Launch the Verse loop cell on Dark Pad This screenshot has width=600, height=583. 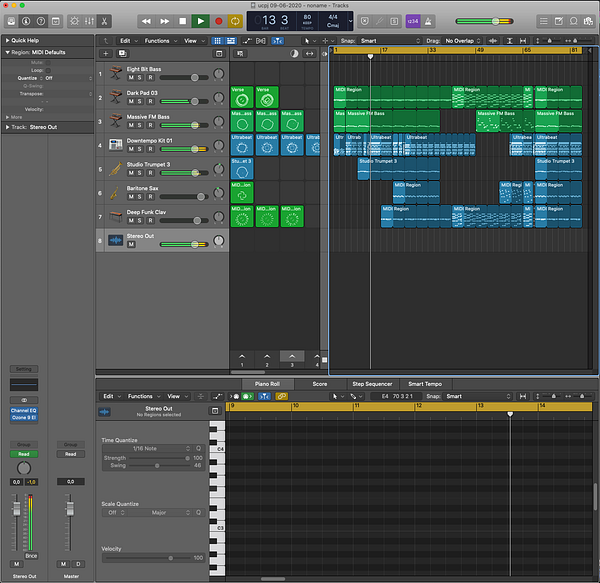tap(242, 97)
